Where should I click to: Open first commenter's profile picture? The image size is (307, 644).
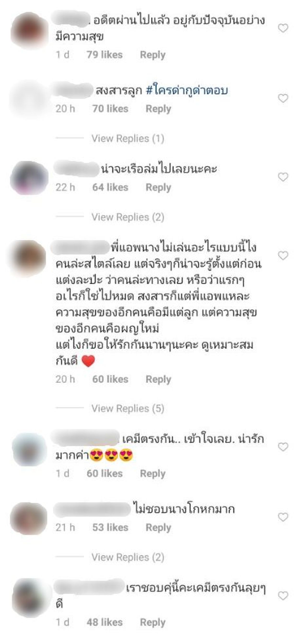pos(30,30)
